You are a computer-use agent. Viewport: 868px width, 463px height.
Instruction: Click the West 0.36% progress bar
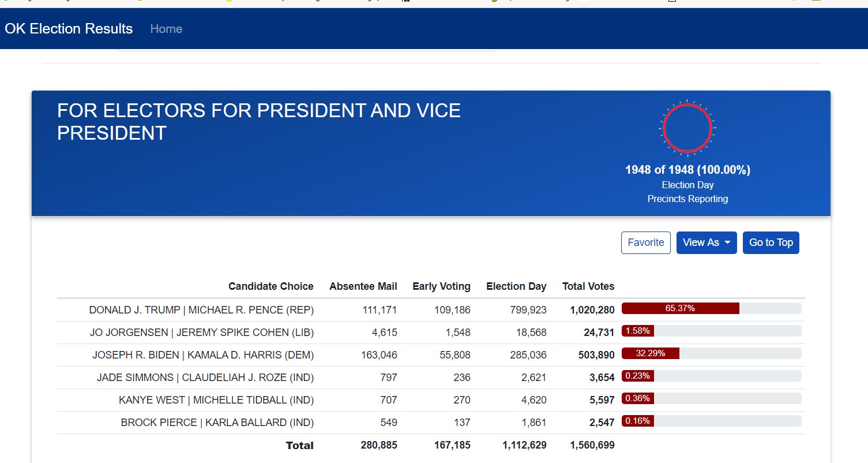coord(712,398)
